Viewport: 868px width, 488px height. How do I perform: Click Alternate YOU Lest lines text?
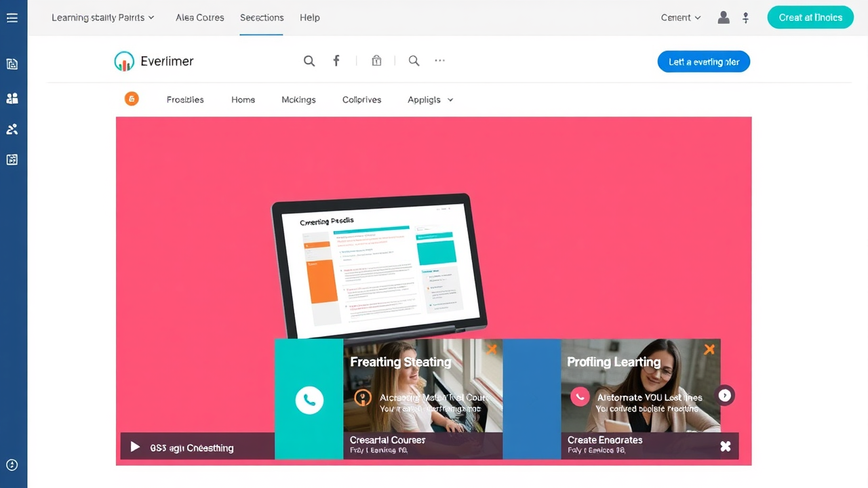(x=650, y=397)
